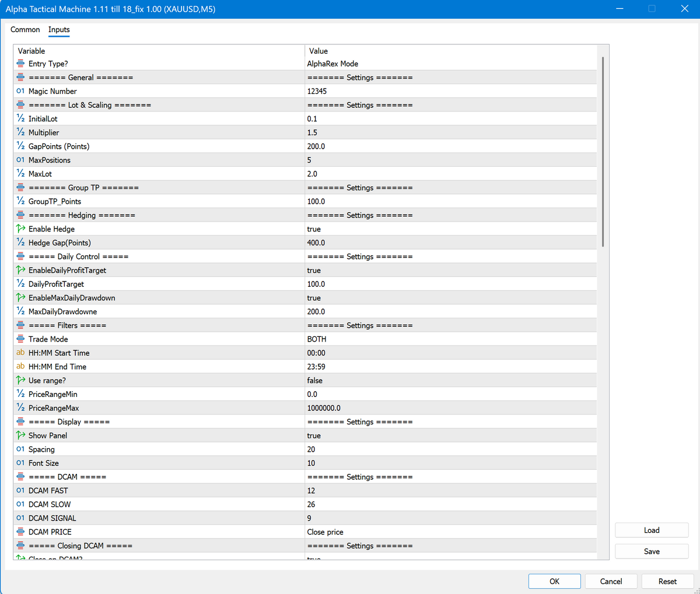Edit the MaxDailyDrawdowne value field 200.0

click(450, 312)
